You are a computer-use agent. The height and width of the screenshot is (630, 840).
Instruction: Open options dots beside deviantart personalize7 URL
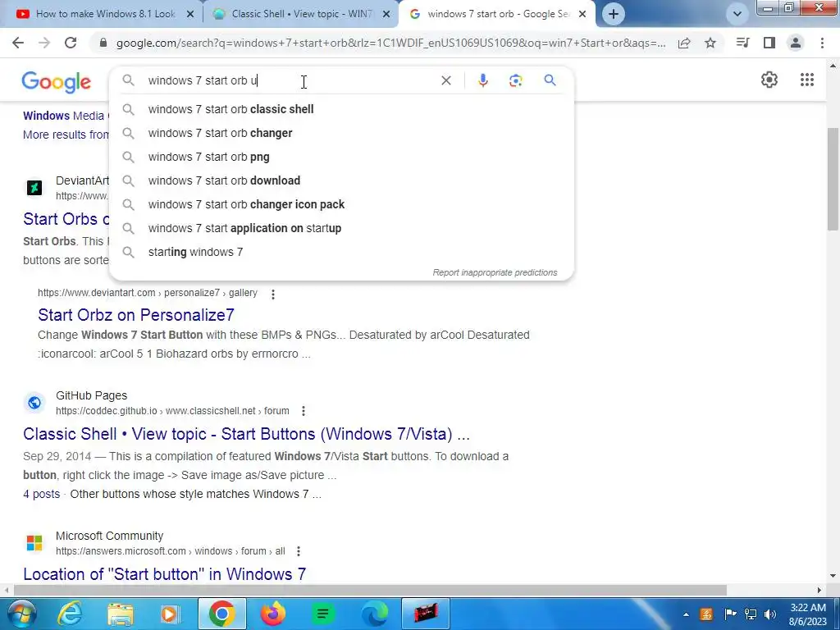pyautogui.click(x=272, y=294)
